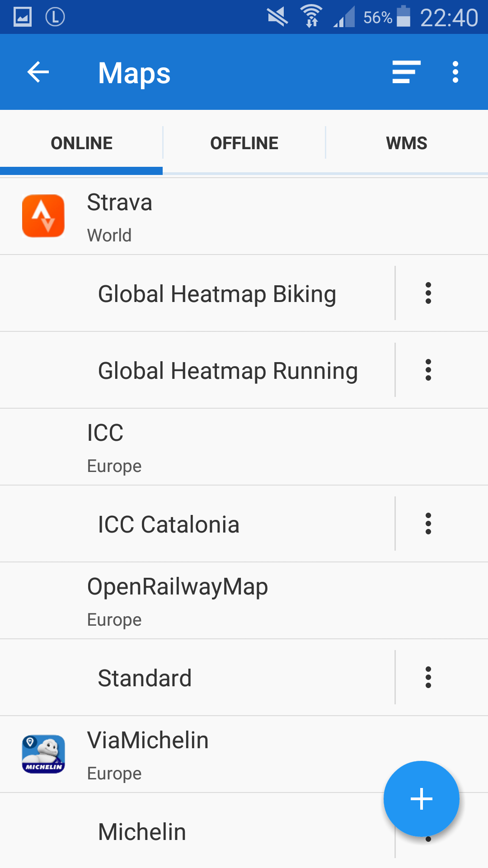The image size is (488, 868).
Task: Select the ONLINE tab
Action: pos(81,143)
